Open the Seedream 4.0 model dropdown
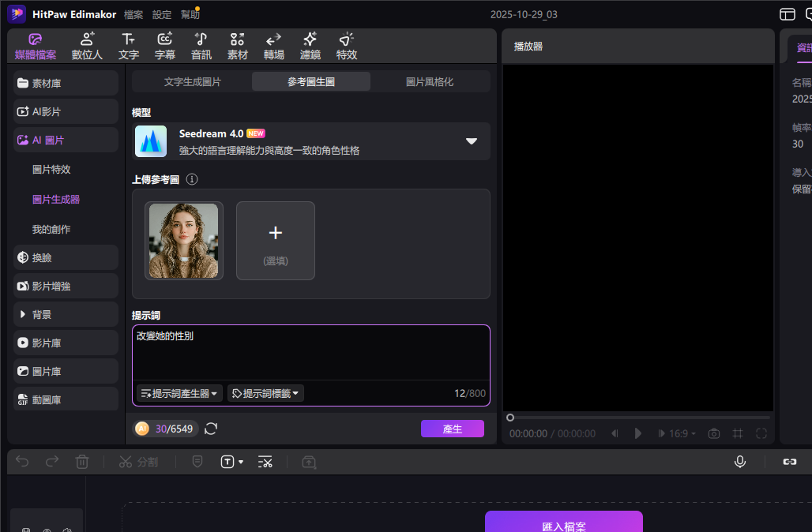 point(472,141)
